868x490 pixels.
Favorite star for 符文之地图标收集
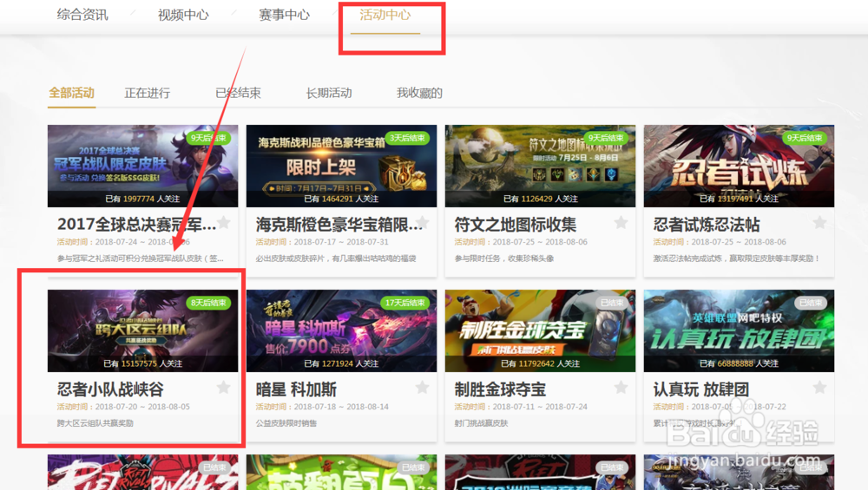(621, 222)
